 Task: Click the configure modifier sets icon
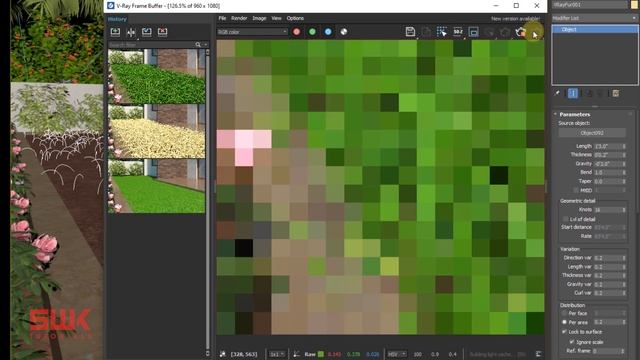coord(616,93)
